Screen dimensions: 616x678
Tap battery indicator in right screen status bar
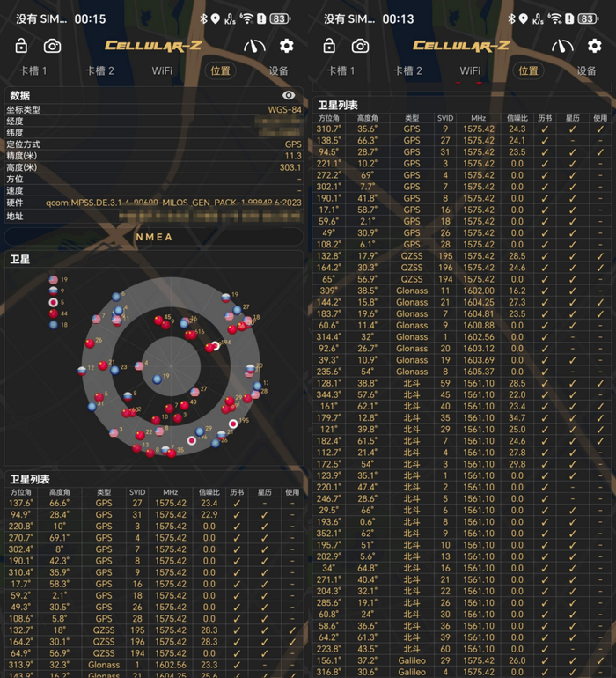pyautogui.click(x=588, y=18)
